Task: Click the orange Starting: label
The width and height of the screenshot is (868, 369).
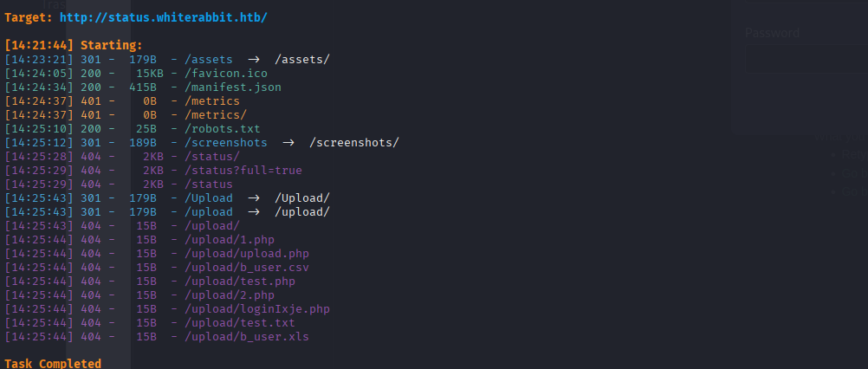Action: (111, 45)
